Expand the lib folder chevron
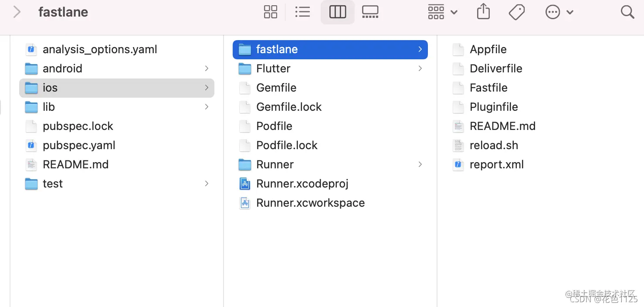The image size is (644, 307). coord(207,107)
